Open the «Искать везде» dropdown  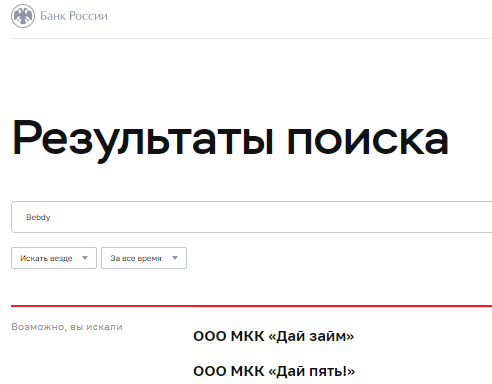click(x=54, y=258)
